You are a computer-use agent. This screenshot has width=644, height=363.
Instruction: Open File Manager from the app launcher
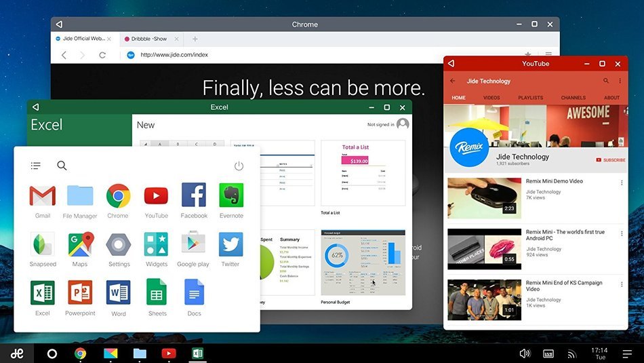[80, 195]
